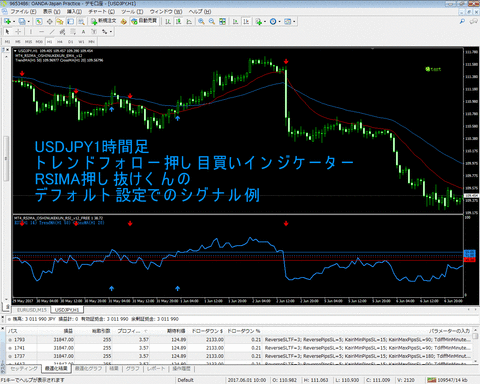480x384 pixels.
Task: Switch chart to bar chart style
Action: point(168,21)
